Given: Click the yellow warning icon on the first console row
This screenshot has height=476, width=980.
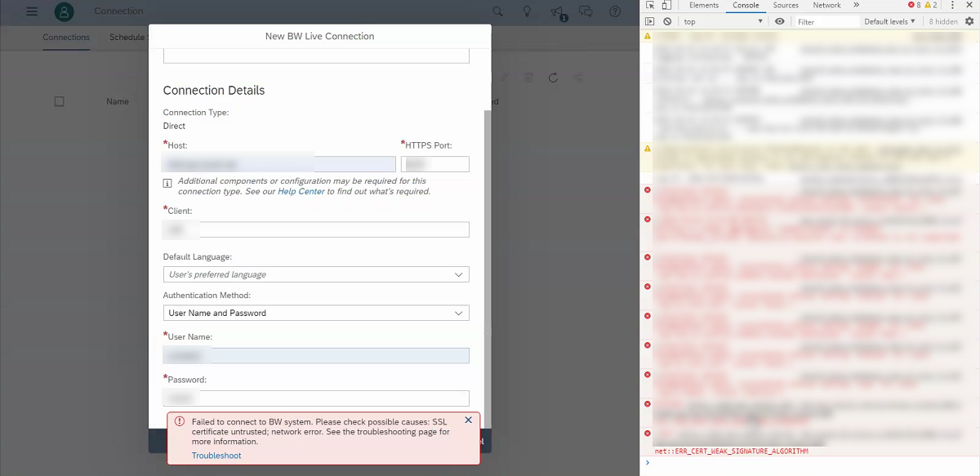Looking at the screenshot, I should (x=648, y=37).
